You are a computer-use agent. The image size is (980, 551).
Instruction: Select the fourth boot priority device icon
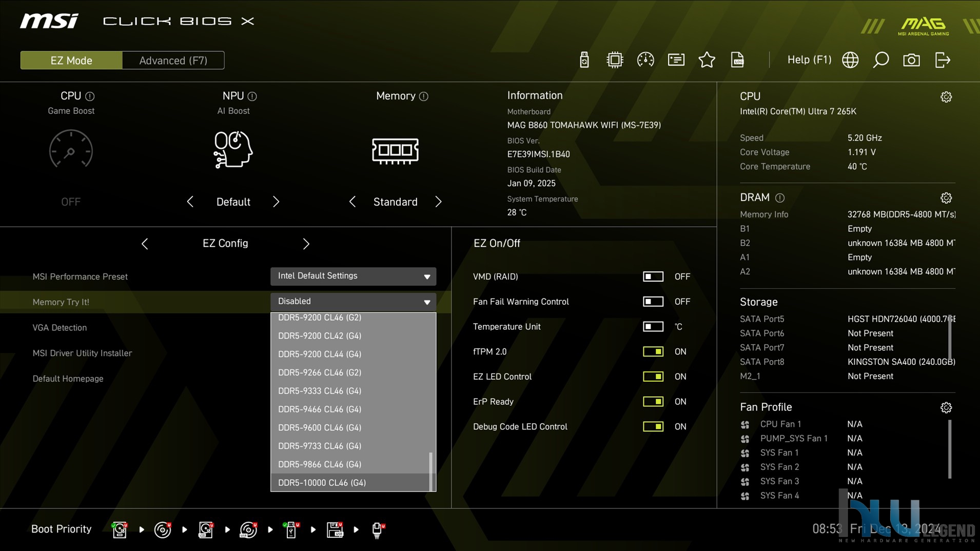pos(248,529)
